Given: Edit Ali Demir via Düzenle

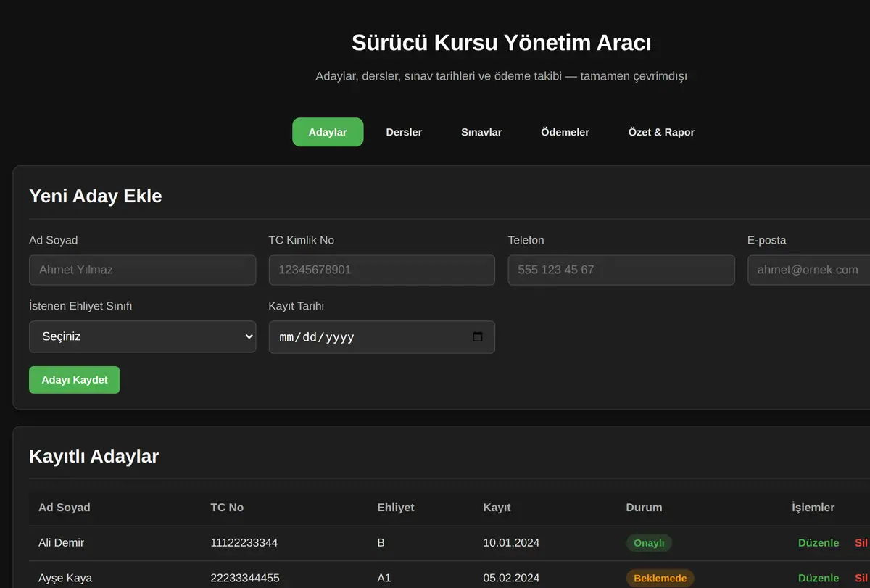Looking at the screenshot, I should pos(819,543).
